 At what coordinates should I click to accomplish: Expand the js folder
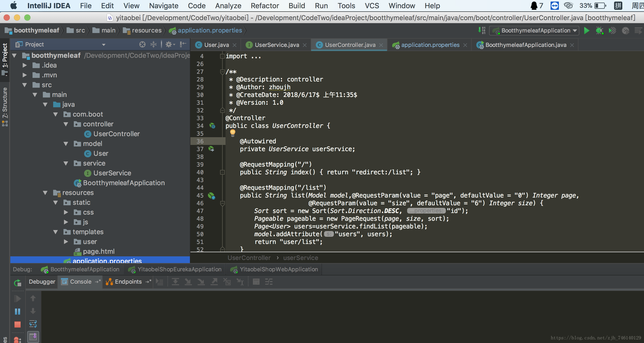click(x=66, y=222)
